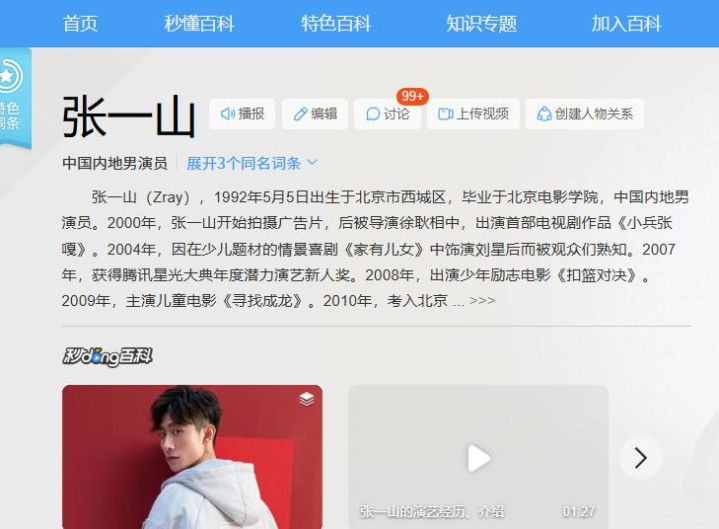
Task: Click the 上传视频 camera icon
Action: pos(446,114)
